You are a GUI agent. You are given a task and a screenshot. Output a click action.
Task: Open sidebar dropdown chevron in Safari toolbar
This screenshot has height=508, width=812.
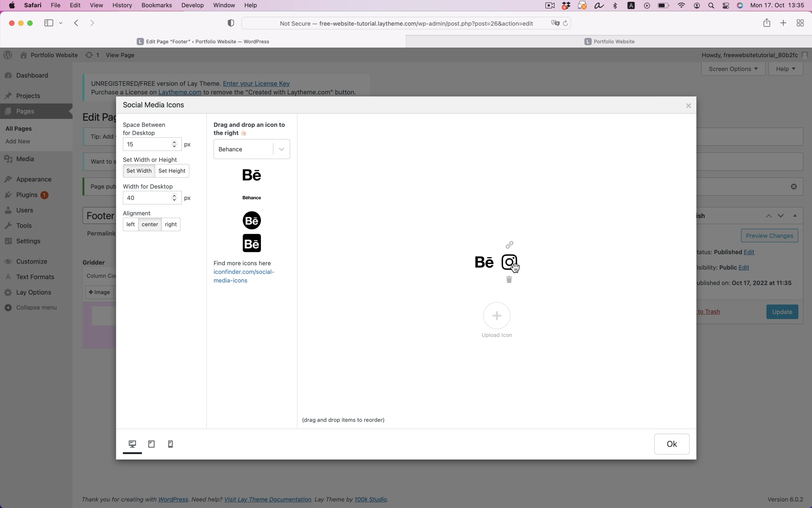pos(61,23)
